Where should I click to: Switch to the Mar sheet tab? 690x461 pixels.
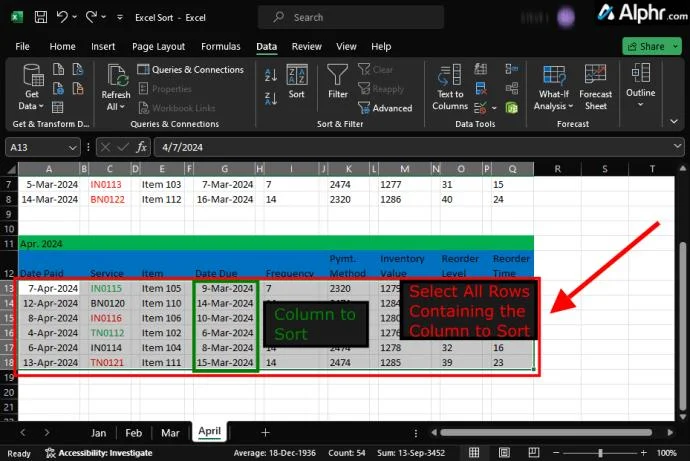(170, 433)
